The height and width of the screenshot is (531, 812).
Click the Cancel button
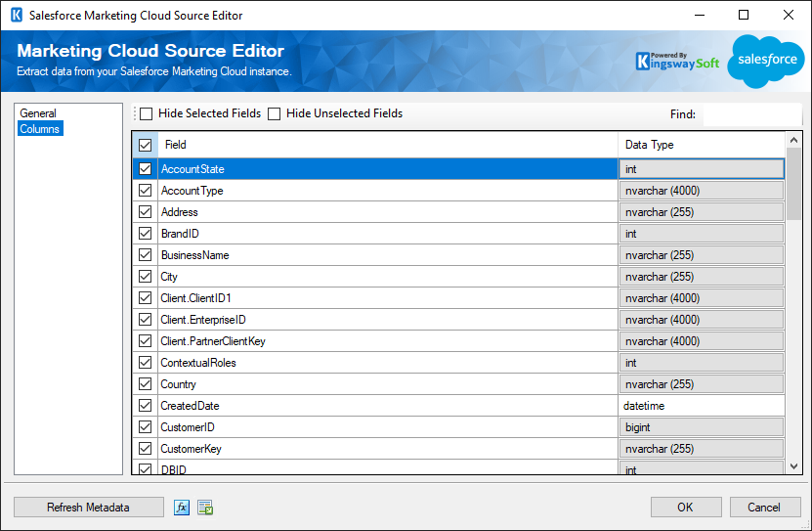point(765,508)
